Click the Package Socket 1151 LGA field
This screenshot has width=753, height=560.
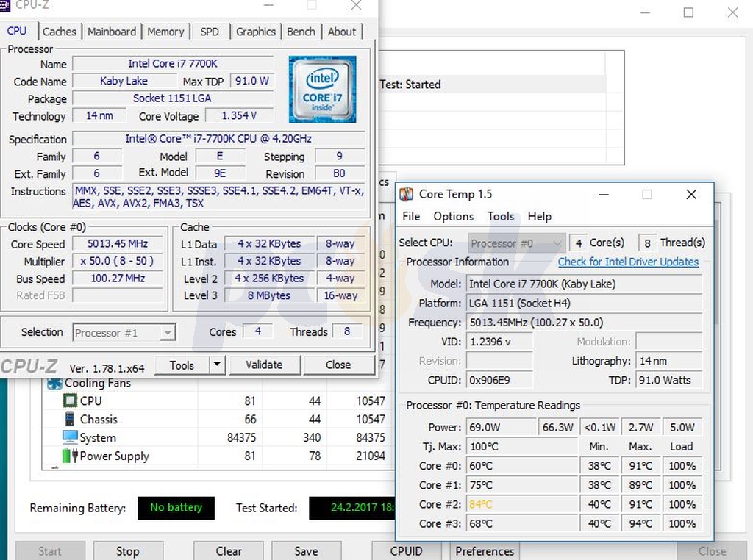tap(173, 98)
